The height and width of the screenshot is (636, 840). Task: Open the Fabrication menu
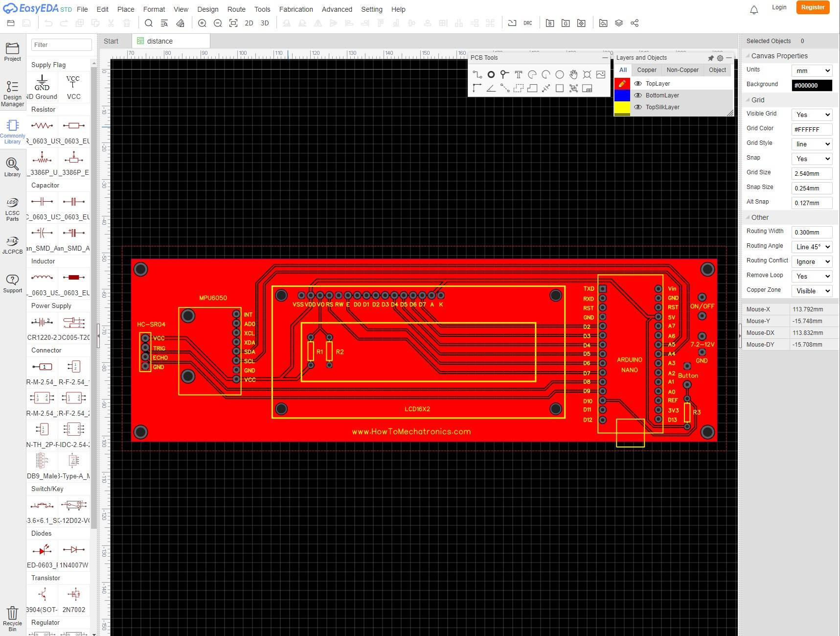tap(296, 9)
